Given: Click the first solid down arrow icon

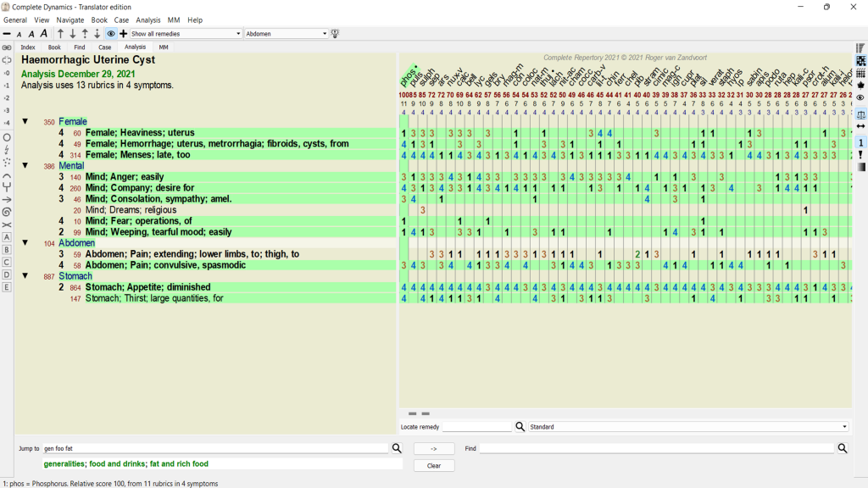Looking at the screenshot, I should [x=73, y=34].
